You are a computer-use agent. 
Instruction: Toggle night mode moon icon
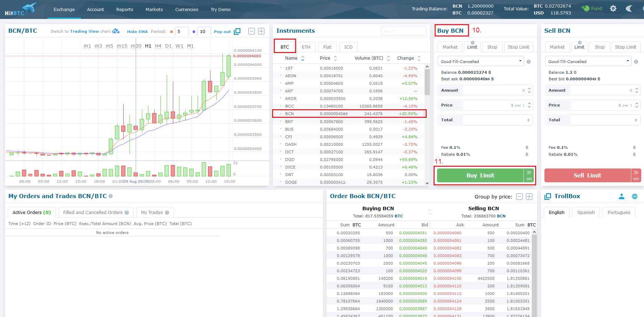pos(629,9)
